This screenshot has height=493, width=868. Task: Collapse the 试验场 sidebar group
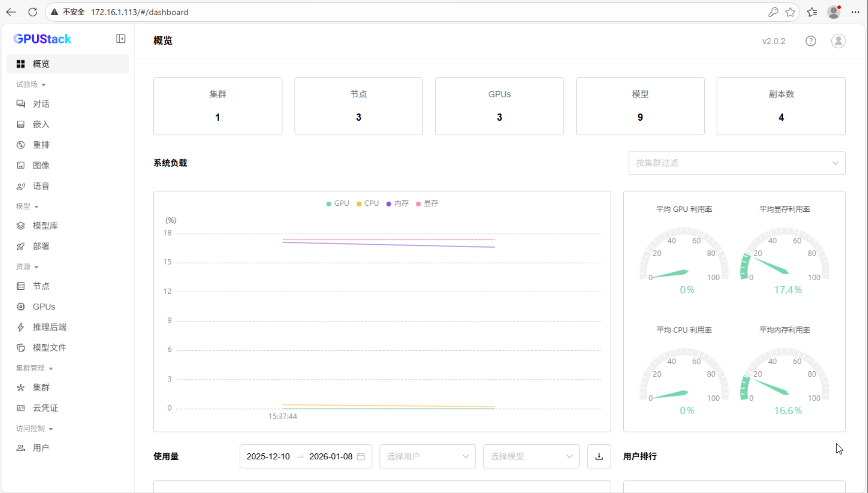point(31,85)
